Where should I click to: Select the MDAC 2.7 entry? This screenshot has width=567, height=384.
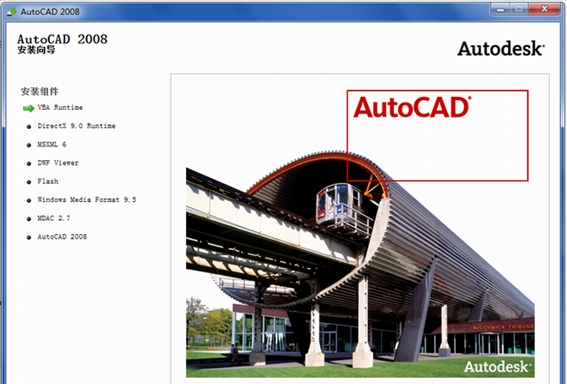pyautogui.click(x=54, y=218)
